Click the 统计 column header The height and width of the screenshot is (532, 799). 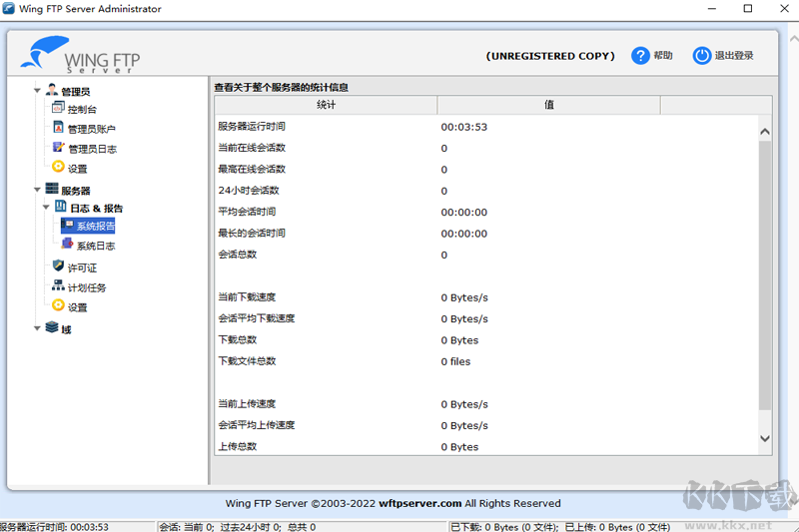326,105
